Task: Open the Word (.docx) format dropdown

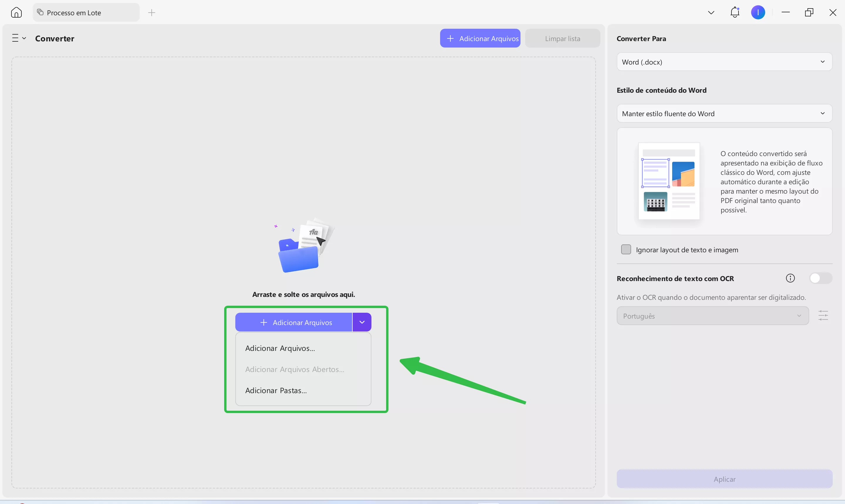Action: (724, 62)
